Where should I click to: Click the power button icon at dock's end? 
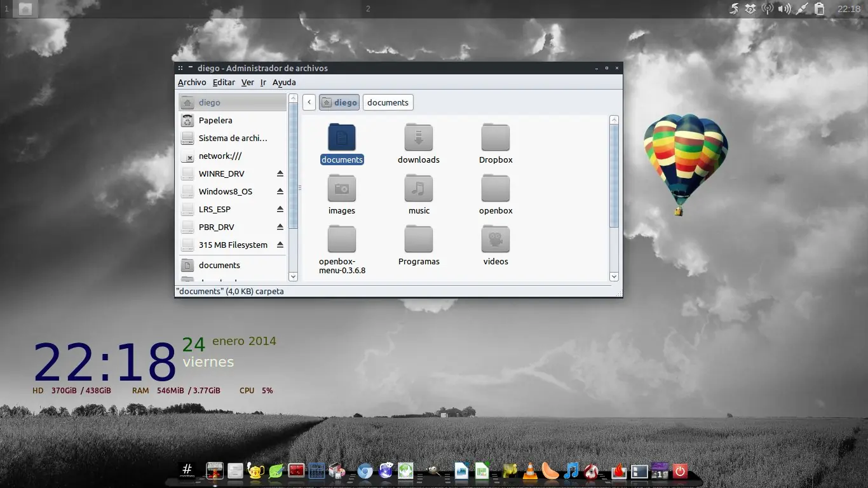pyautogui.click(x=679, y=471)
